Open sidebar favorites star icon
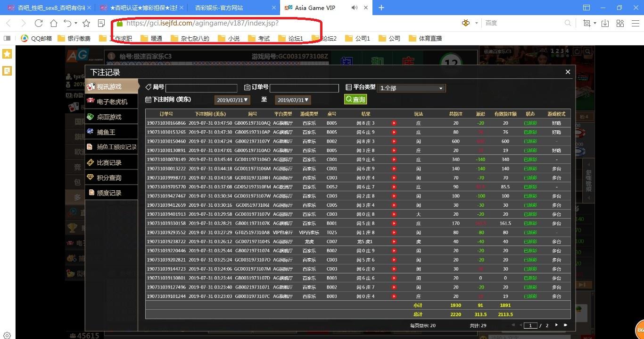644x339 pixels. point(7,54)
